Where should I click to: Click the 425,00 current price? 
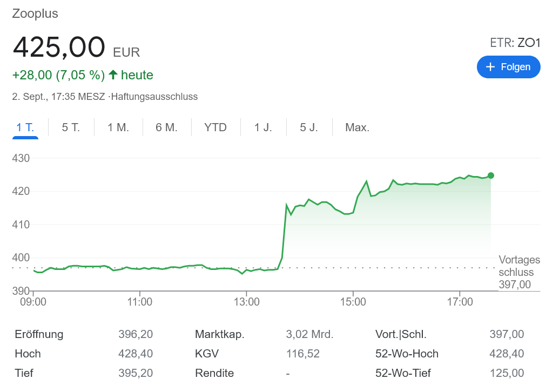coord(59,47)
